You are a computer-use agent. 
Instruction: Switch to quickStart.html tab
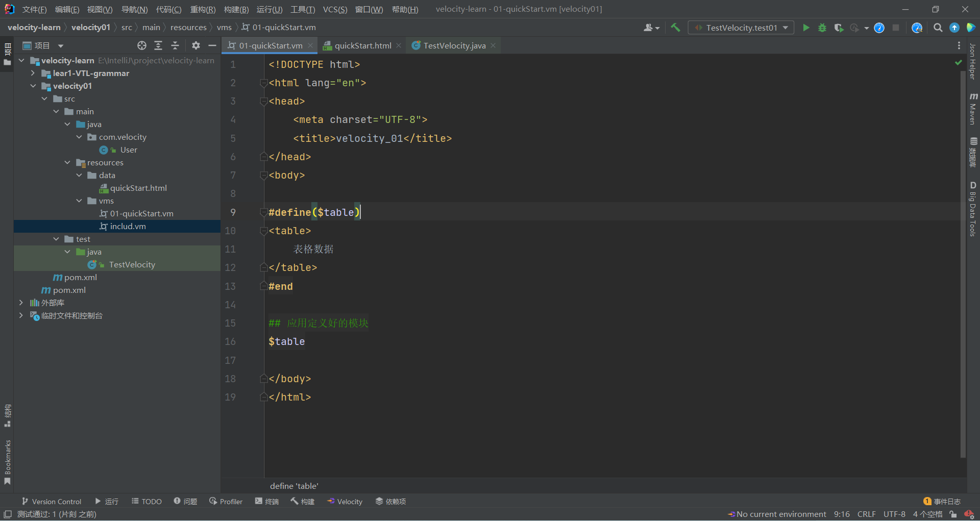362,45
